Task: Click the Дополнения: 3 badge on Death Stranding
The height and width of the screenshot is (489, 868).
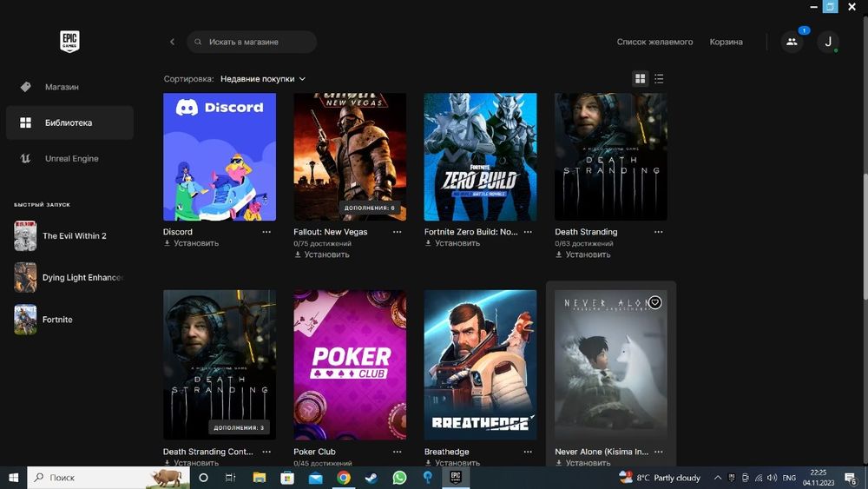Action: tap(240, 427)
